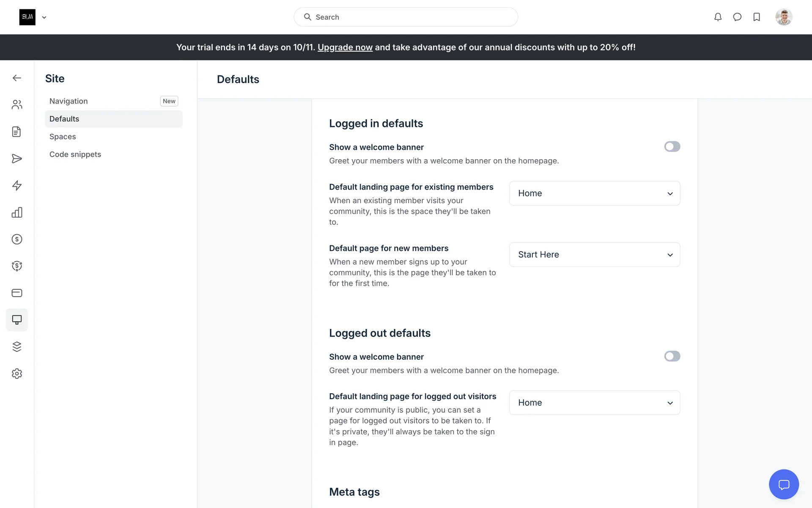
Task: Open existing members landing page dropdown
Action: pos(594,193)
